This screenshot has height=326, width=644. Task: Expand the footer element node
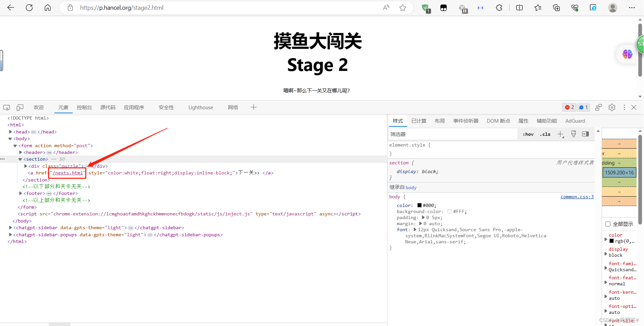click(20, 193)
